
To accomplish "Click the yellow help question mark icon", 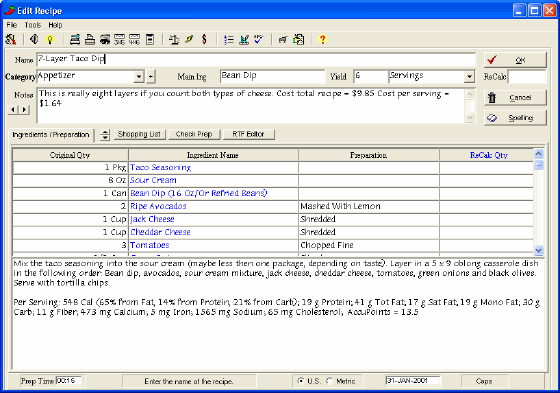I will 322,39.
